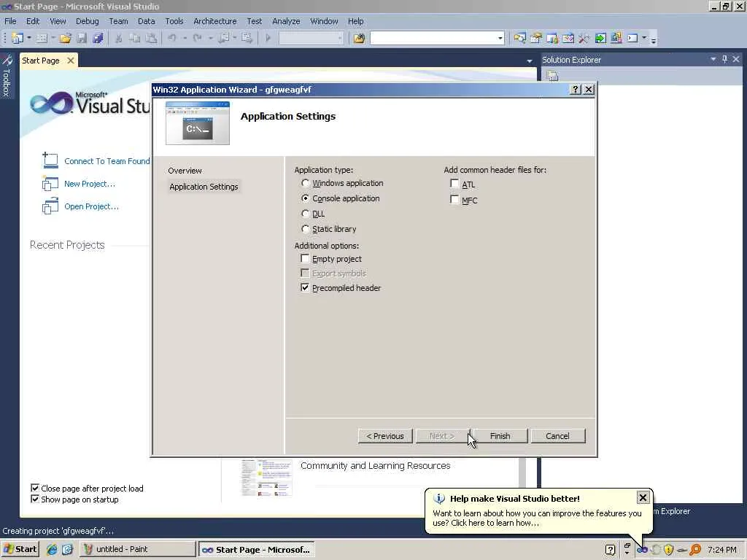
Task: Click the Cancel button in the wizard
Action: 557,436
